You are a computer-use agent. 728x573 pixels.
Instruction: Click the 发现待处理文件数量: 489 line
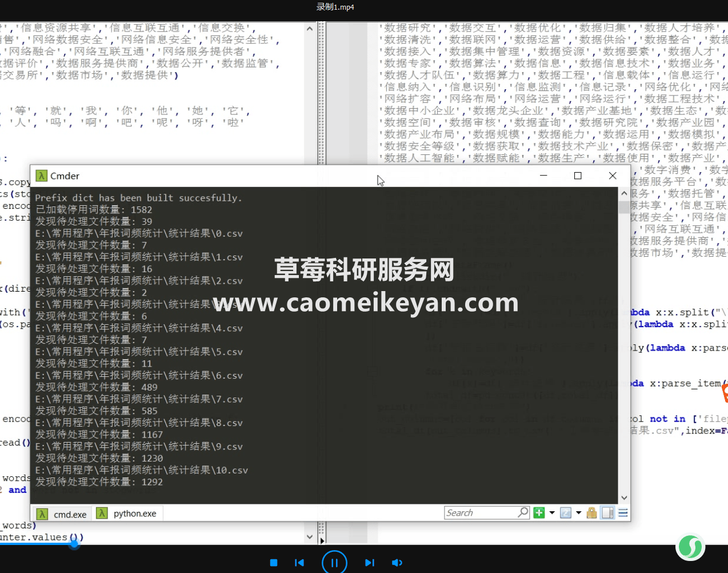97,387
